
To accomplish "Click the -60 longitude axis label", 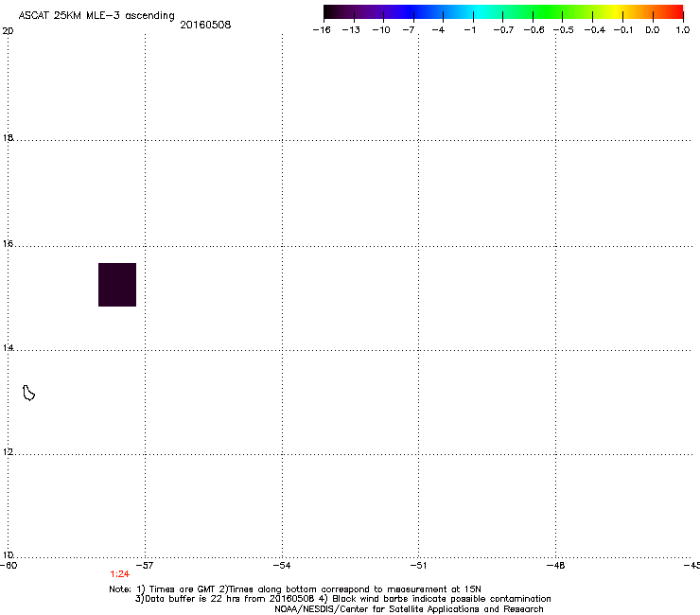I will 9,566.
